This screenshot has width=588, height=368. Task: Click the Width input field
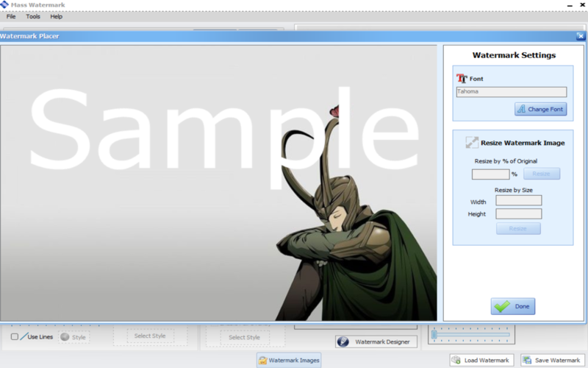click(x=519, y=200)
